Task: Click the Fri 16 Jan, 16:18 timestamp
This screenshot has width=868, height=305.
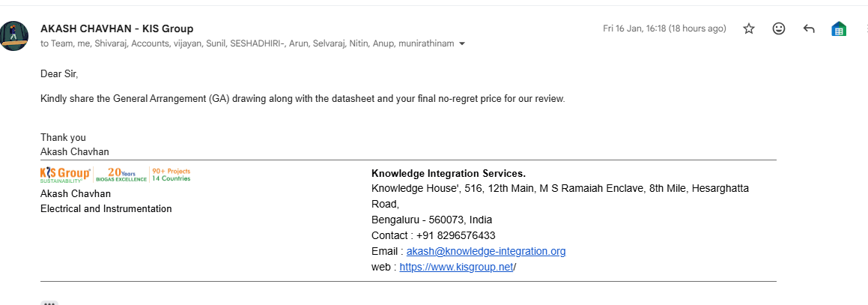Action: click(x=664, y=28)
